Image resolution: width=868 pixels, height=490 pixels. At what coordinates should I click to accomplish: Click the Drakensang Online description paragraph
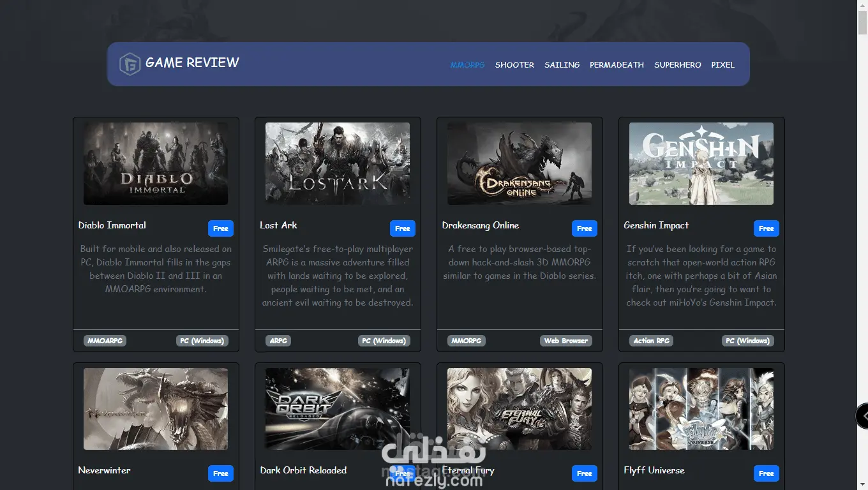pyautogui.click(x=520, y=262)
